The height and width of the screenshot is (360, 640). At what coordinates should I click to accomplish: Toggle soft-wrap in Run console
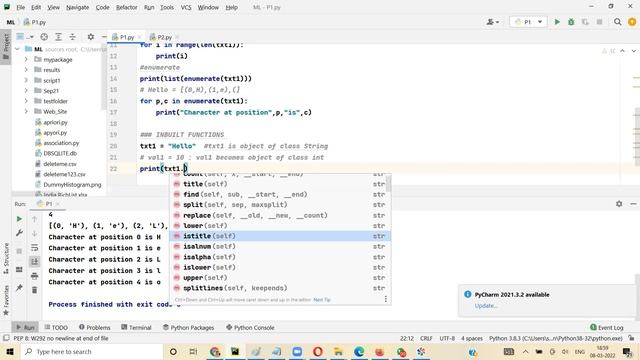pyautogui.click(x=35, y=248)
